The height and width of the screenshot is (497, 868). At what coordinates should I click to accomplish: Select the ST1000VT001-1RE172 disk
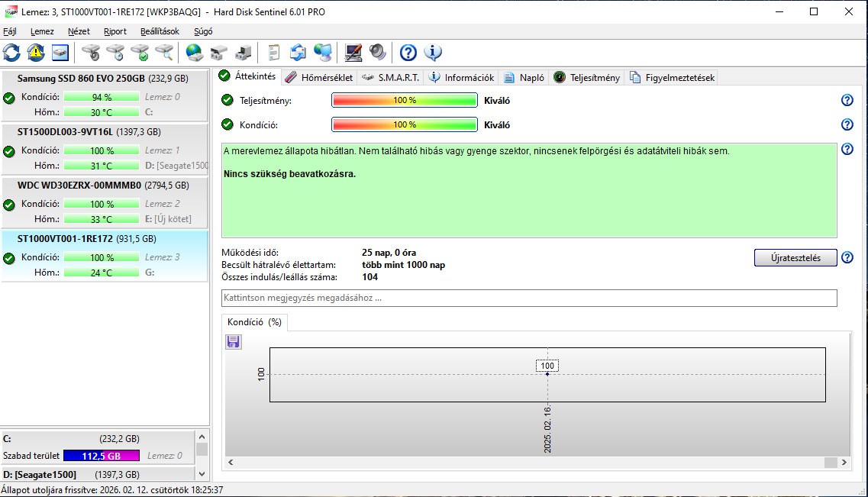[x=105, y=255]
